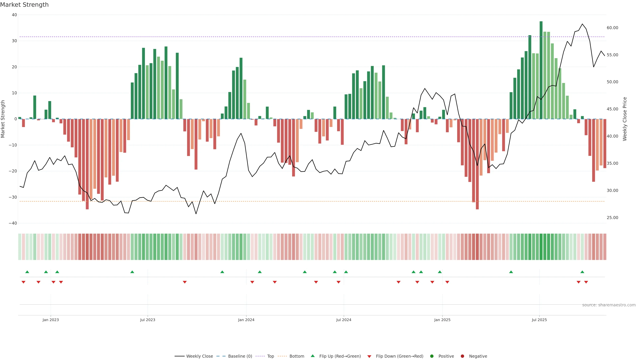Click the green Flip Up legend triangle
This screenshot has width=644, height=362.
tap(312, 356)
